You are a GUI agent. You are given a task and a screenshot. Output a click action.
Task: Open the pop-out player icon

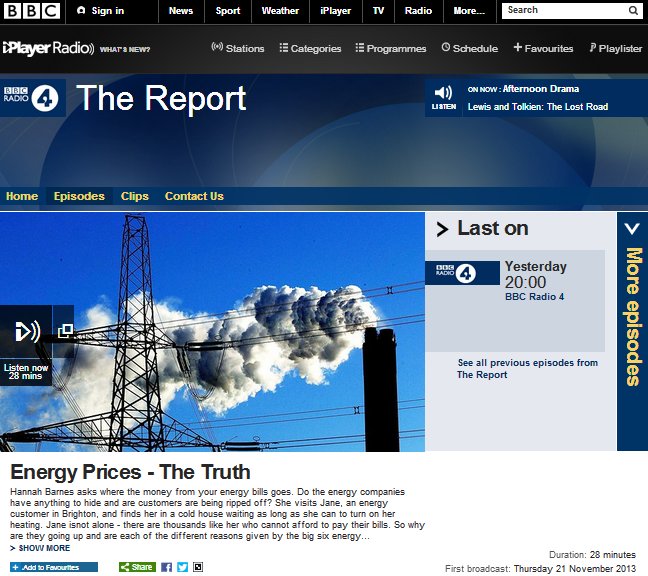pos(65,331)
